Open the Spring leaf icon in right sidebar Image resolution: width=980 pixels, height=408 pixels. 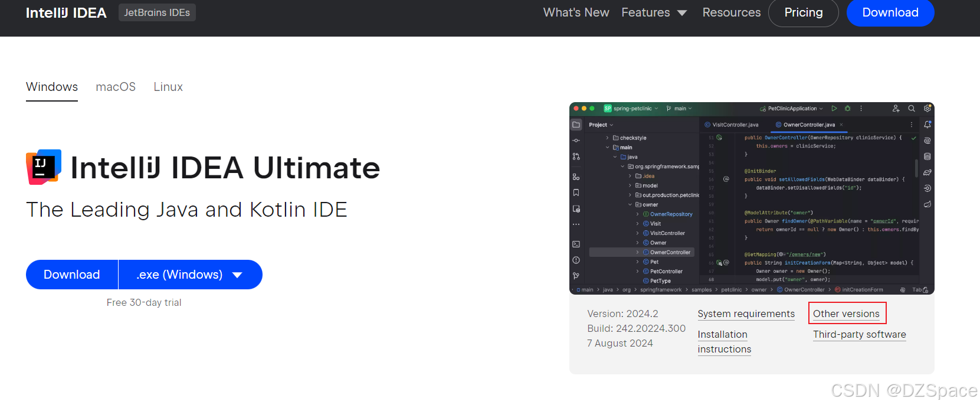pos(927,204)
